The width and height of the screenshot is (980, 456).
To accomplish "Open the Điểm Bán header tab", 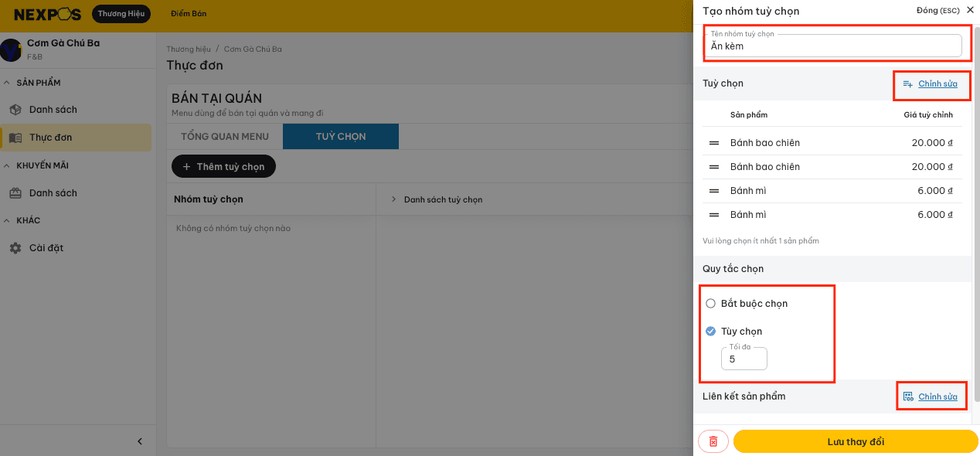I will pyautogui.click(x=189, y=14).
